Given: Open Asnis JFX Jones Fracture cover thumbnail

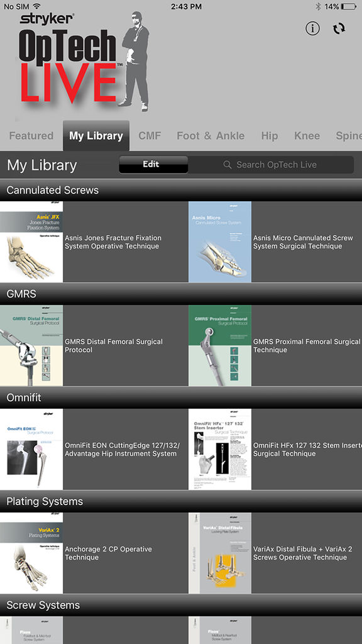Looking at the screenshot, I should click(31, 241).
